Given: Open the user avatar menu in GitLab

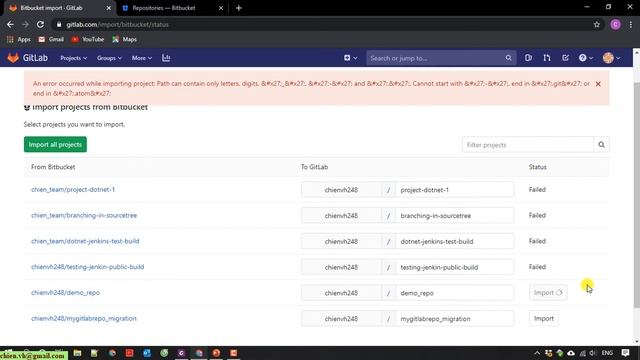Looking at the screenshot, I should (x=611, y=58).
